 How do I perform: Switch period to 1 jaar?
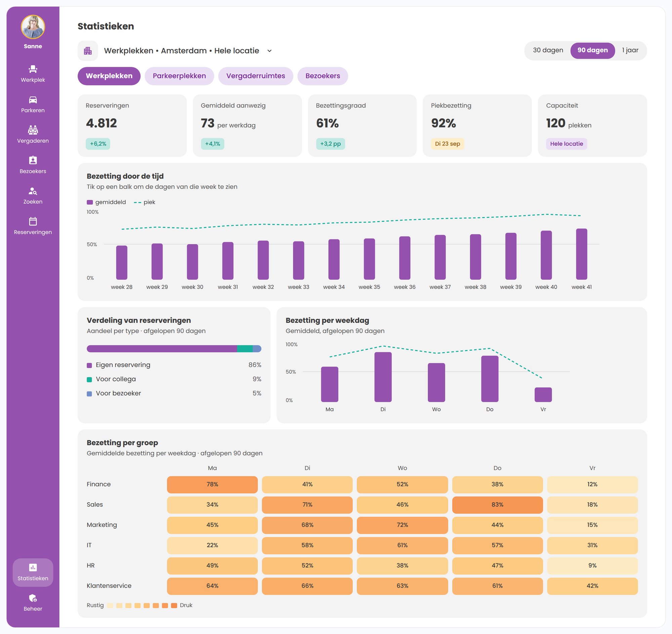(x=630, y=50)
